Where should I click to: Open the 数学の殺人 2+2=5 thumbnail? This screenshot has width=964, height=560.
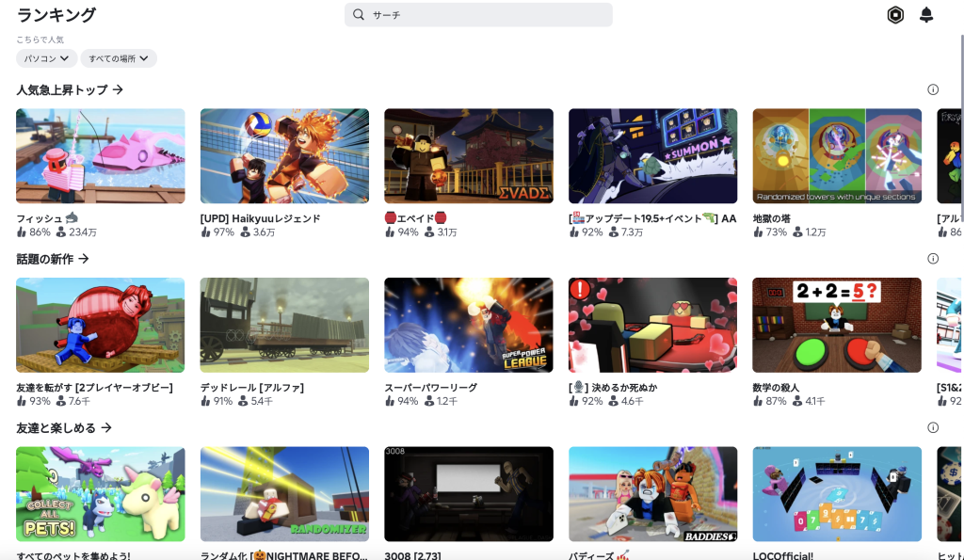click(x=837, y=326)
